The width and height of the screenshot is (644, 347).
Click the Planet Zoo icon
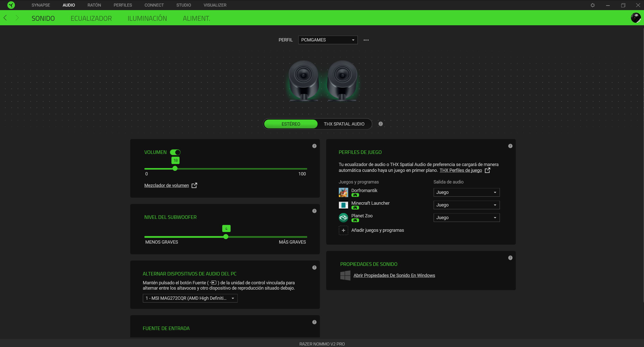click(x=343, y=218)
